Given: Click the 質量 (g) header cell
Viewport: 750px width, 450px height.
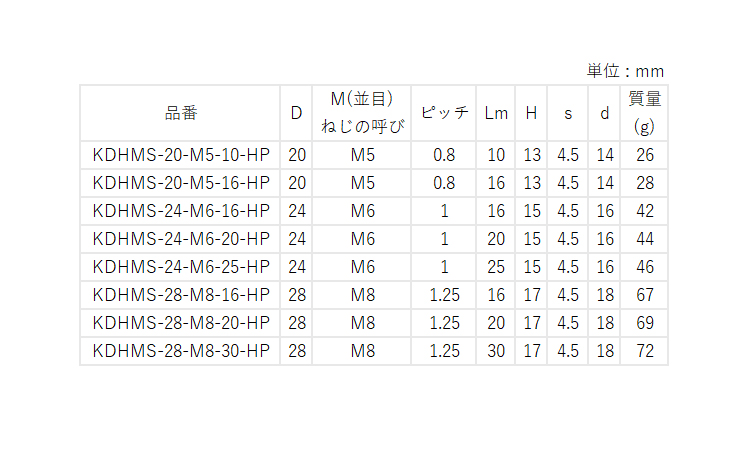Looking at the screenshot, I should tap(644, 113).
